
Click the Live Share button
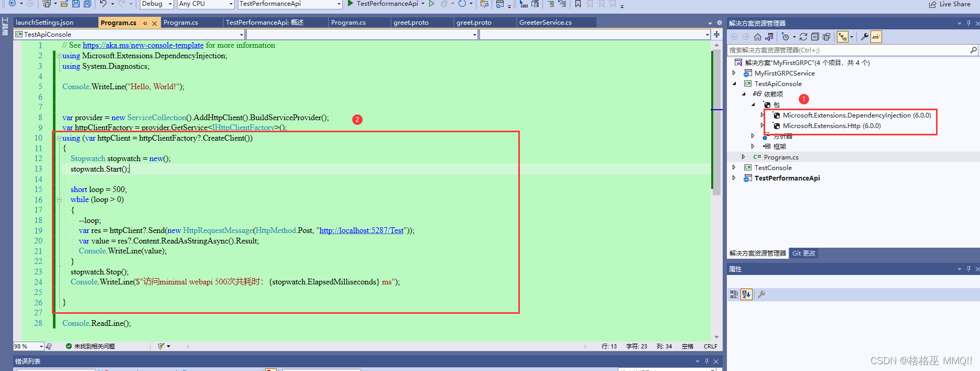coord(950,4)
